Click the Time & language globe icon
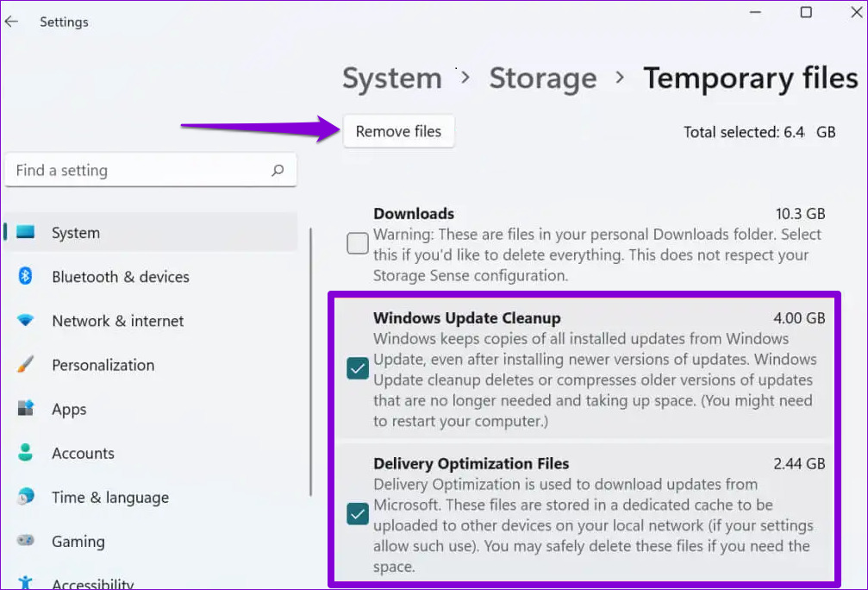 click(26, 497)
